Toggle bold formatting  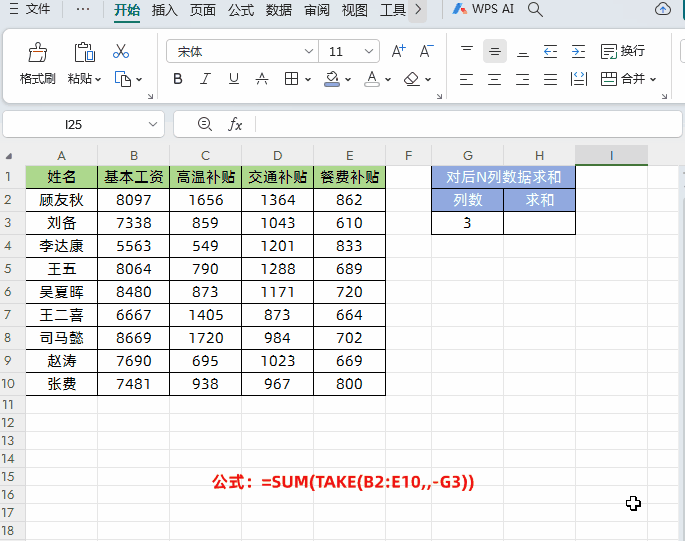[x=178, y=79]
